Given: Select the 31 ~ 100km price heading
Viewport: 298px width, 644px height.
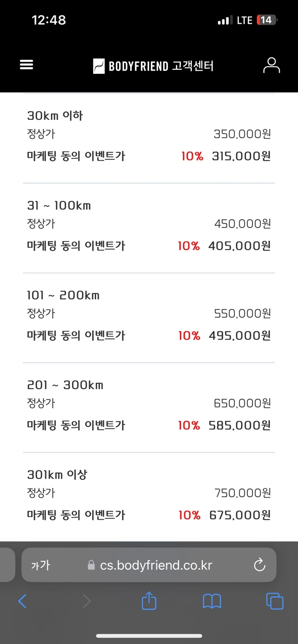Looking at the screenshot, I should coord(59,206).
